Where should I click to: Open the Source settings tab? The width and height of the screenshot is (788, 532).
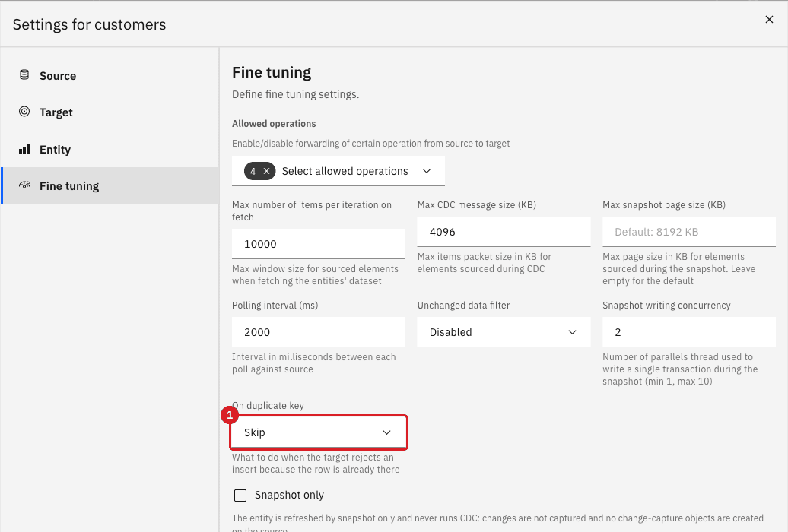110,76
